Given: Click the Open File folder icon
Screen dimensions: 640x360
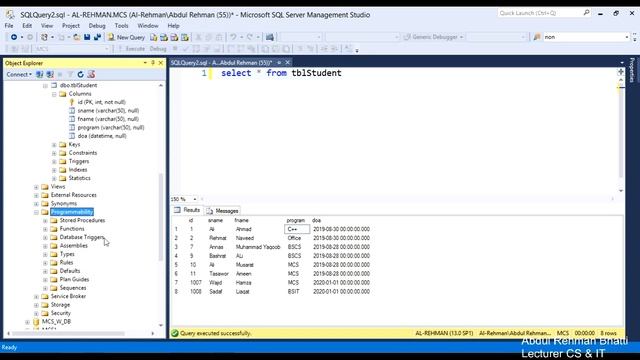Looking at the screenshot, I should coord(76,37).
